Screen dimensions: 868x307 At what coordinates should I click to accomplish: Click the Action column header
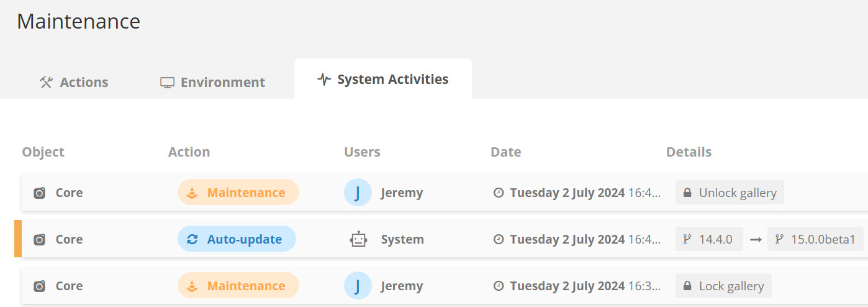tap(189, 152)
